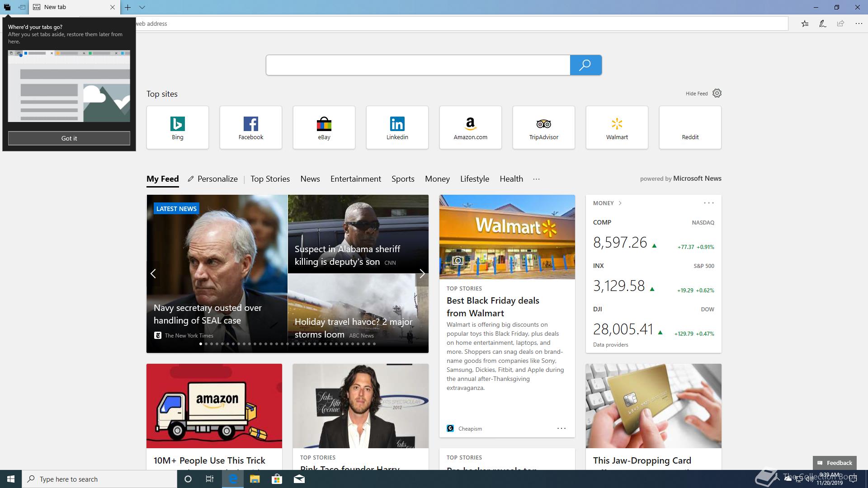
Task: Switch to Top Stories tab
Action: (x=270, y=179)
